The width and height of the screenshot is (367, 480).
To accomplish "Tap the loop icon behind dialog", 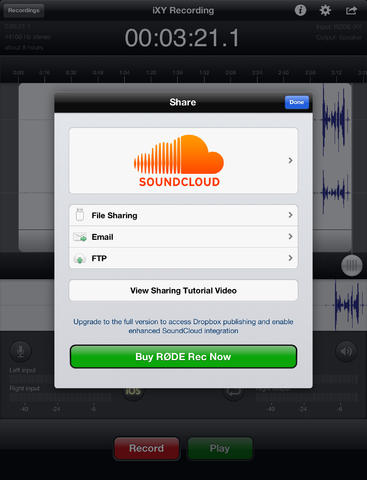I will coord(234,391).
